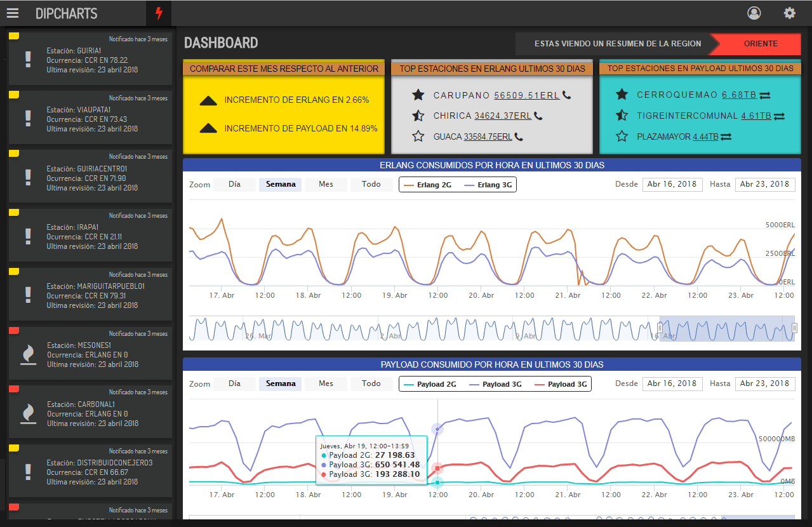Toggle Payload 2G series in the legend
Viewport: 812px width, 527px height.
430,384
